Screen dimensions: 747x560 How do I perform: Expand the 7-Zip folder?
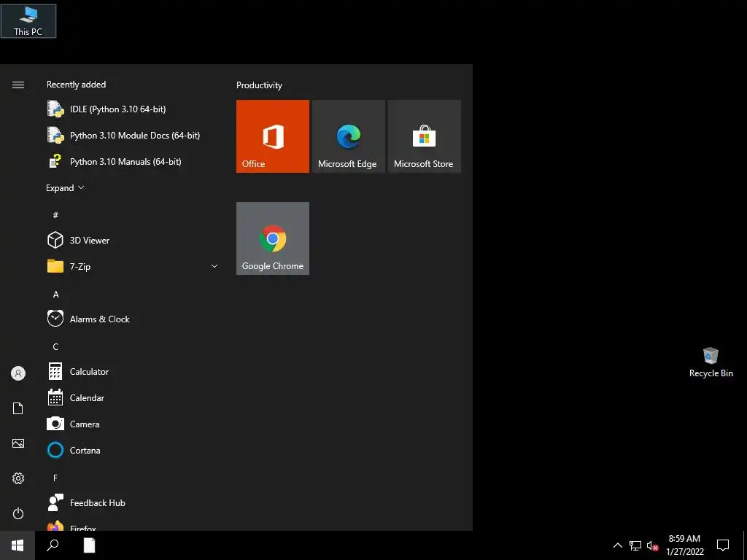click(133, 266)
